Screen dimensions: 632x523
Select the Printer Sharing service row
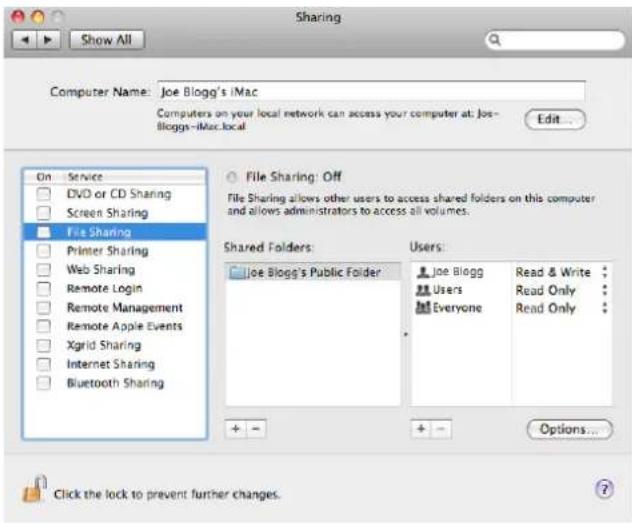[115, 251]
